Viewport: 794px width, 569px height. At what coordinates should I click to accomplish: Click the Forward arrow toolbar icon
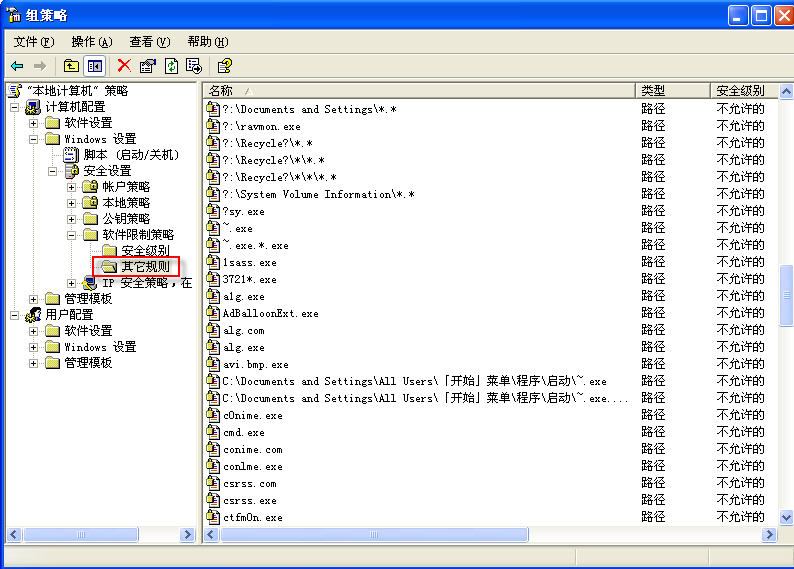coord(40,66)
